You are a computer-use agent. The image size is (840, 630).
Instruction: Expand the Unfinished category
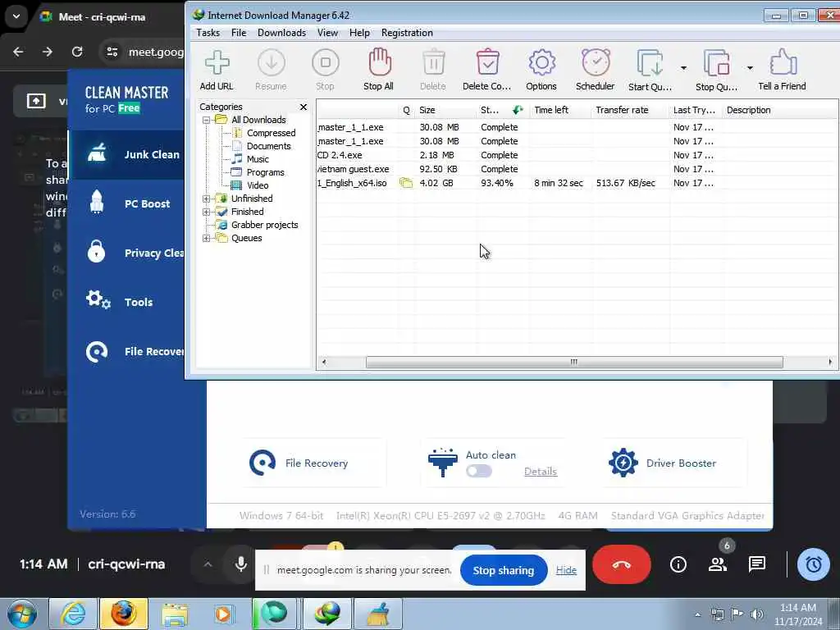206,199
